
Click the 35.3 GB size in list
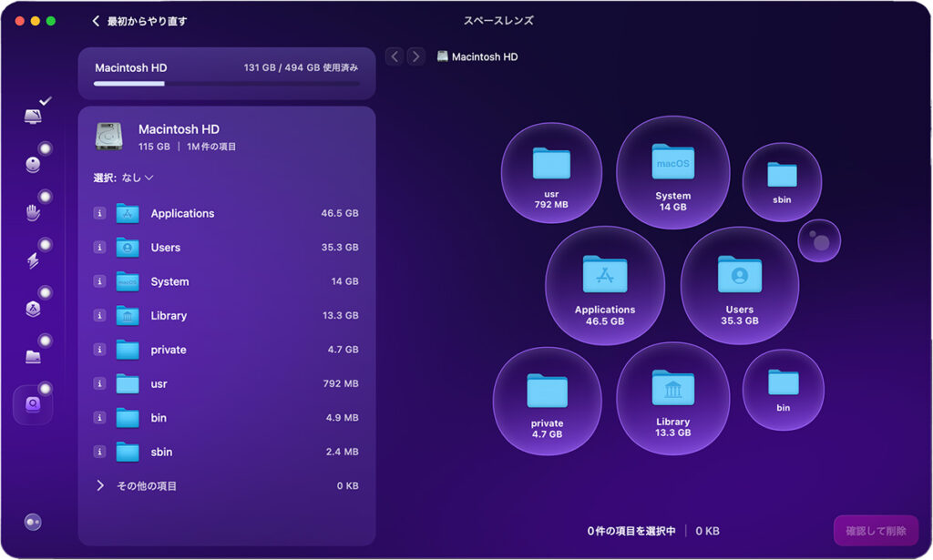click(x=340, y=247)
